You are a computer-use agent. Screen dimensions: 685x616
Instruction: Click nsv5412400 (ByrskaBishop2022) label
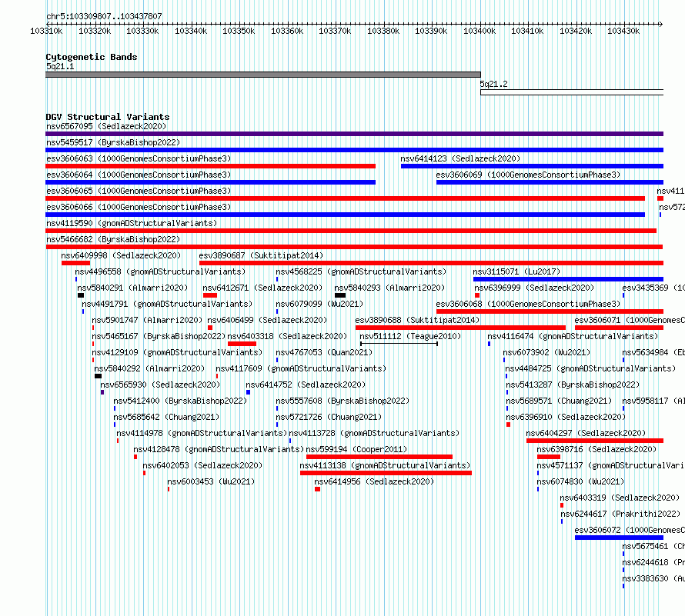[180, 401]
